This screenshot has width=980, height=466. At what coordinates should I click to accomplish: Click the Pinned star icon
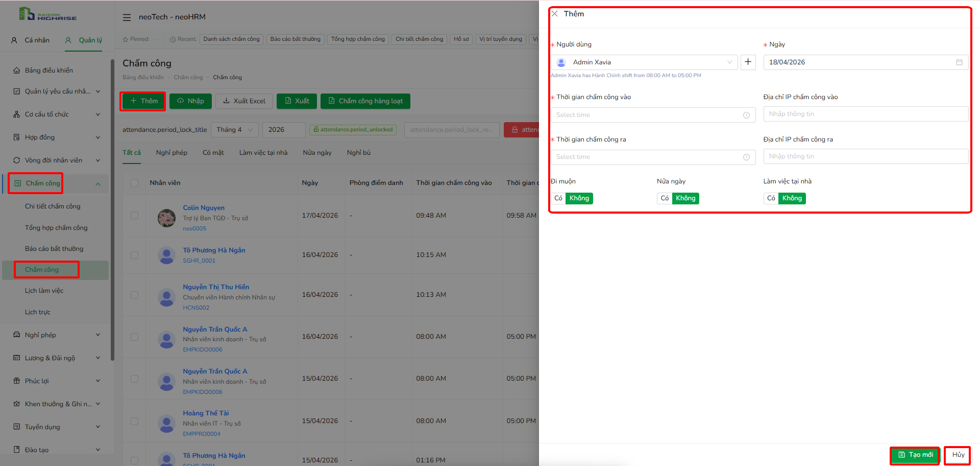(125, 39)
